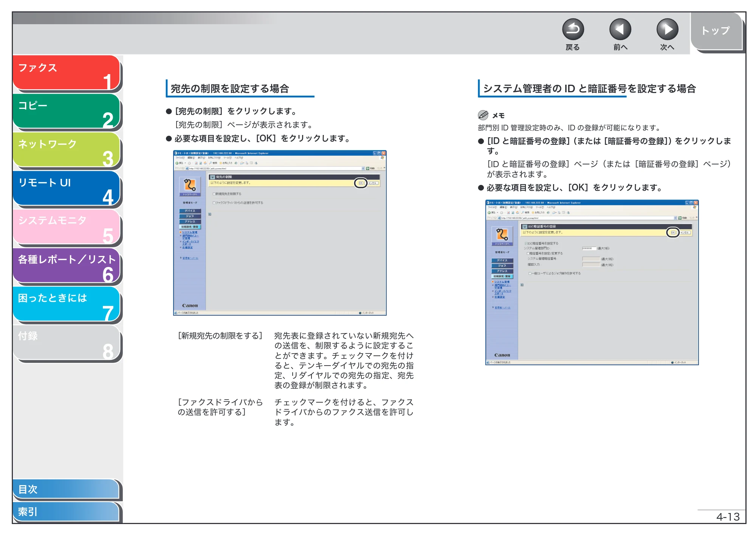Open chapter 6 各種レポート／リスト tab
The height and width of the screenshot is (535, 756).
(66, 266)
